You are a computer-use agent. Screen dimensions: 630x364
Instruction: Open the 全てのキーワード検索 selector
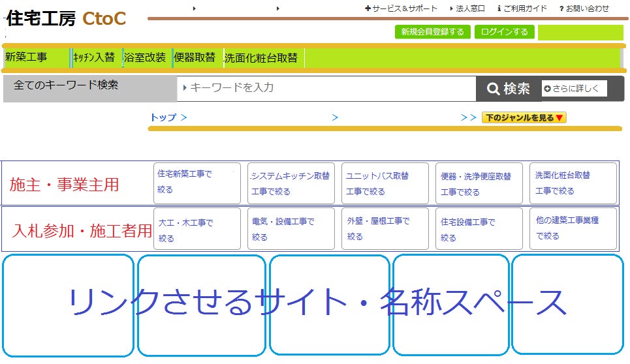89,88
